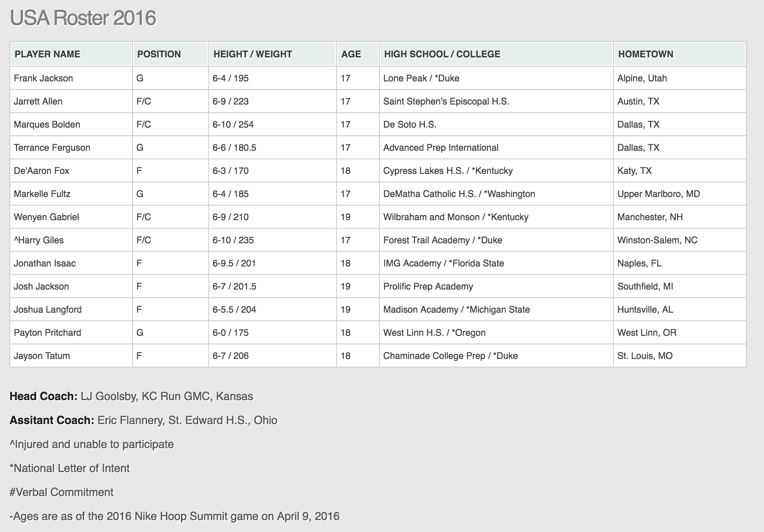764x532 pixels.
Task: Click De'Aaron Fox's hometown Katy, TX
Action: tap(635, 171)
